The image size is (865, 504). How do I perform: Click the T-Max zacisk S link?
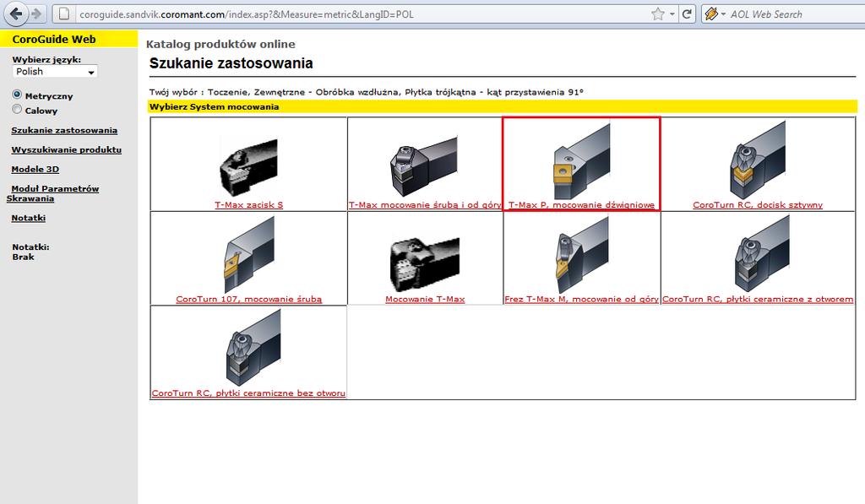tap(248, 205)
